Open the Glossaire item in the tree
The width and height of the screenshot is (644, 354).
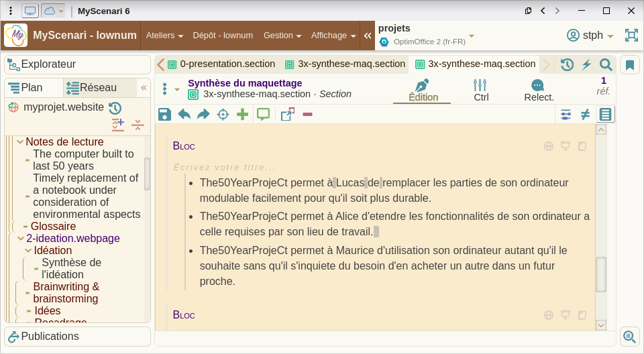pos(53,226)
